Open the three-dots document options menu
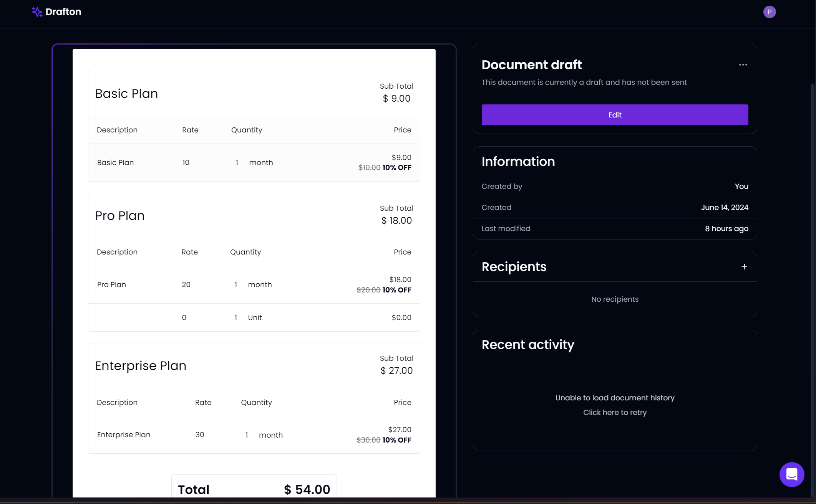 (743, 65)
